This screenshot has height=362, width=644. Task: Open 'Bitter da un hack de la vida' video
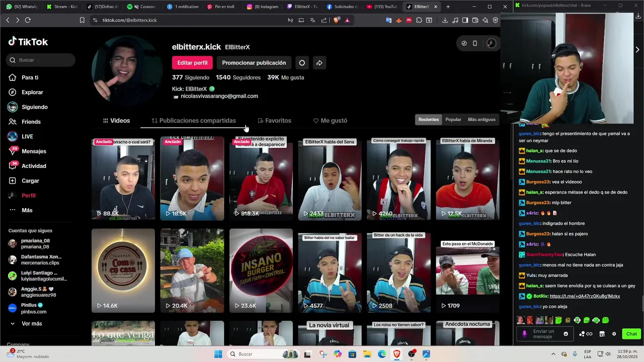(398, 270)
